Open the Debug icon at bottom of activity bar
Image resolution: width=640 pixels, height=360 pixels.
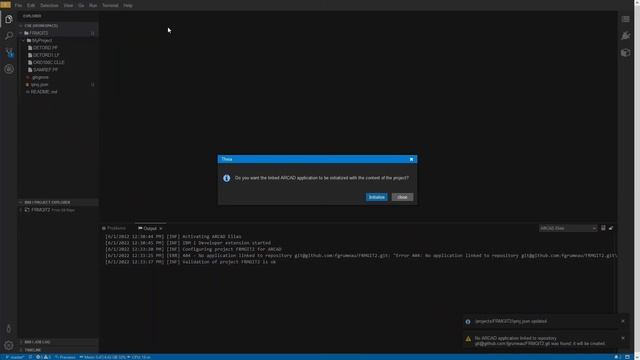[x=9, y=328]
